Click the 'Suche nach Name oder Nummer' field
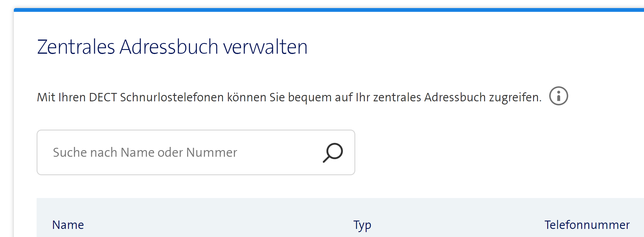 click(144, 152)
